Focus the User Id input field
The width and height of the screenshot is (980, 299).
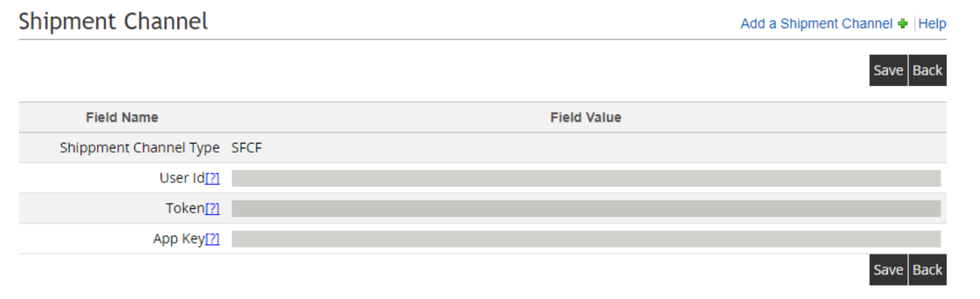tap(586, 179)
